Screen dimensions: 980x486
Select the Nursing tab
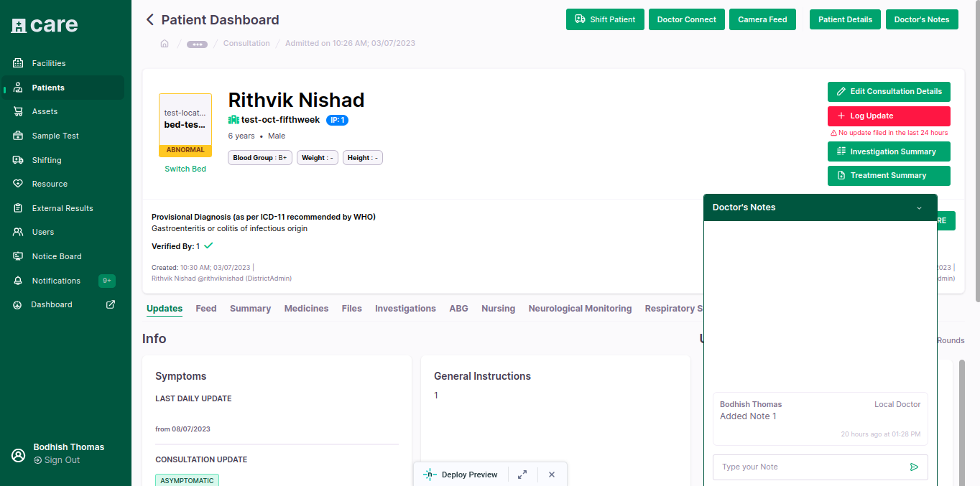(x=498, y=309)
